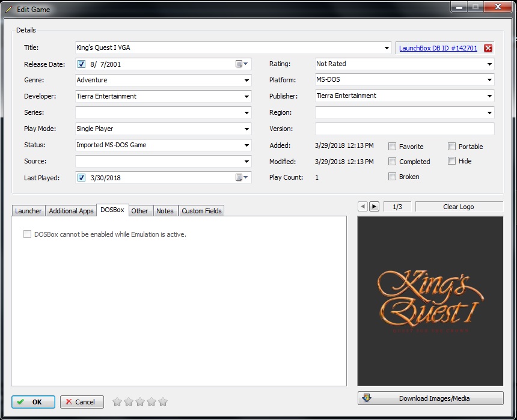Toggle the Hide checkbox
Image resolution: width=517 pixels, height=420 pixels.
[451, 161]
